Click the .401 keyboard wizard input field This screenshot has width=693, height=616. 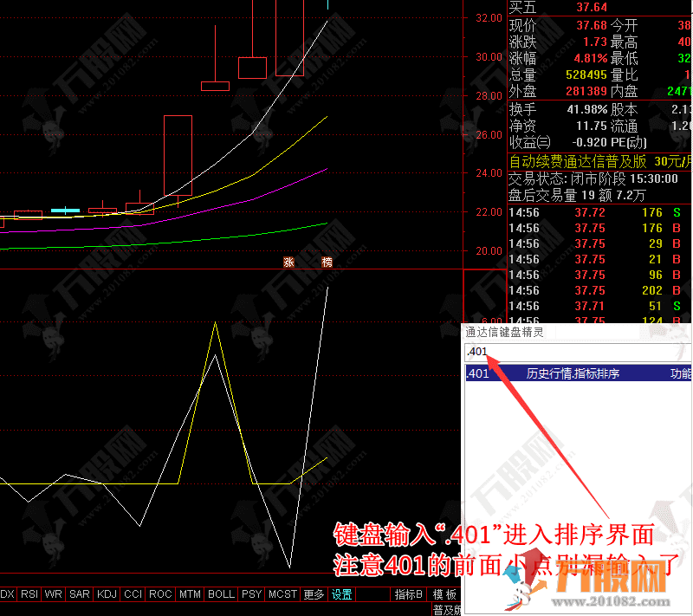click(x=577, y=352)
